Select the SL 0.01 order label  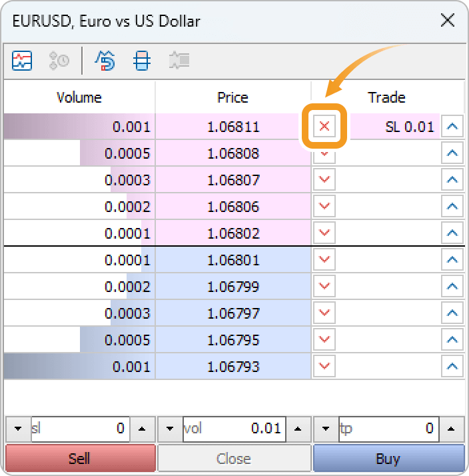(x=410, y=127)
